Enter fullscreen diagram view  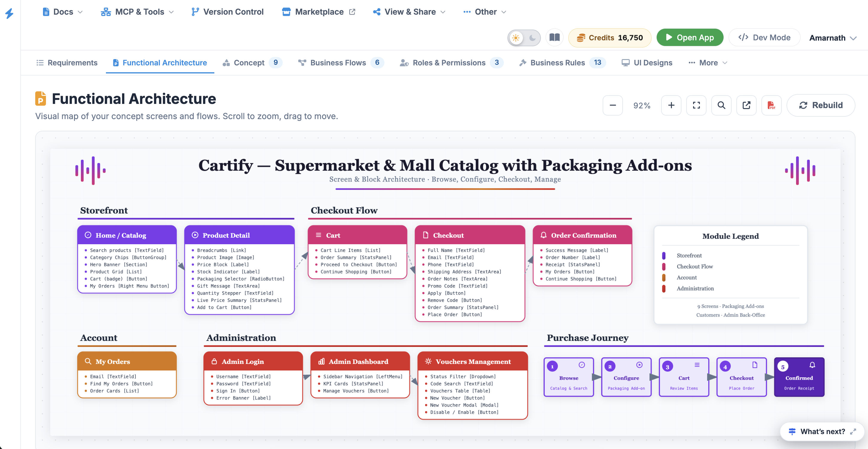(x=696, y=105)
